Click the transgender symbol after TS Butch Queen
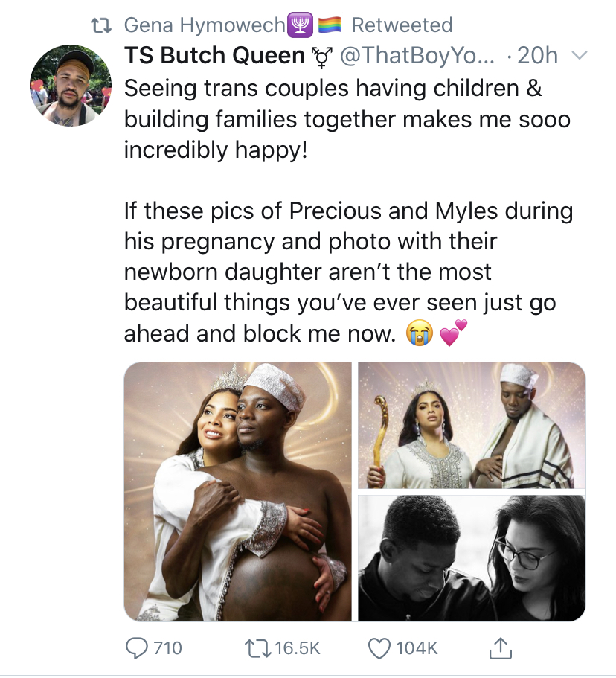Viewport: 616px width, 678px height. pos(322,57)
